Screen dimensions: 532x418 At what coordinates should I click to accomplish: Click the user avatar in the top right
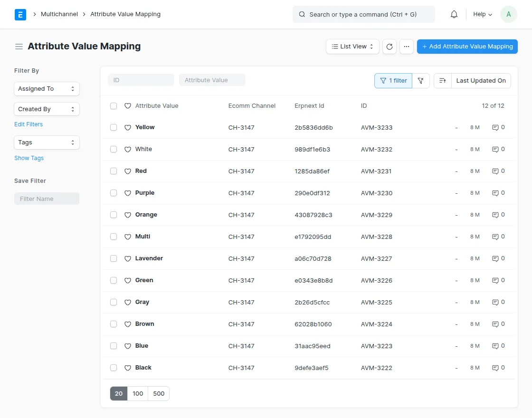[x=509, y=14]
